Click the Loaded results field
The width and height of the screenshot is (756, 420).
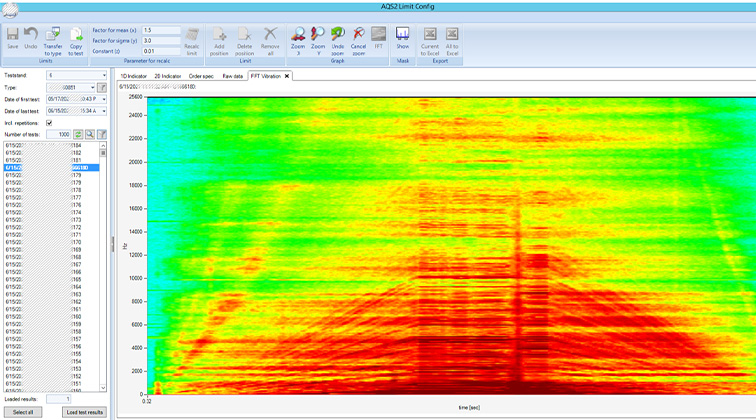point(58,399)
